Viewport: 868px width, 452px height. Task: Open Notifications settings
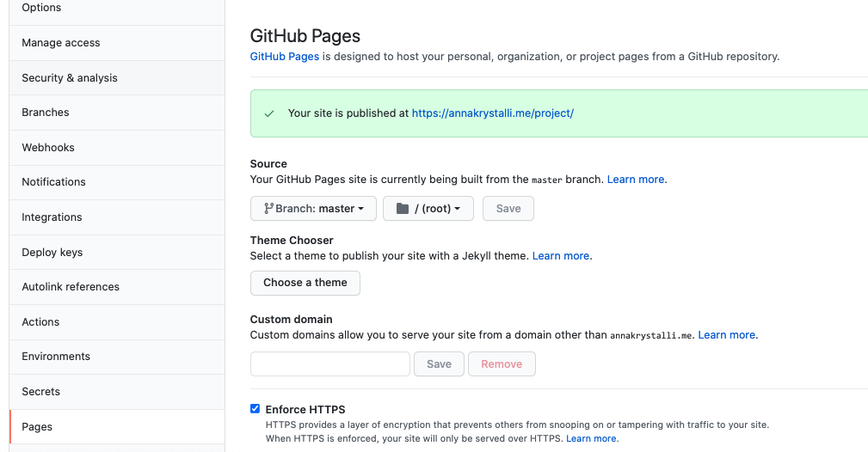117,182
